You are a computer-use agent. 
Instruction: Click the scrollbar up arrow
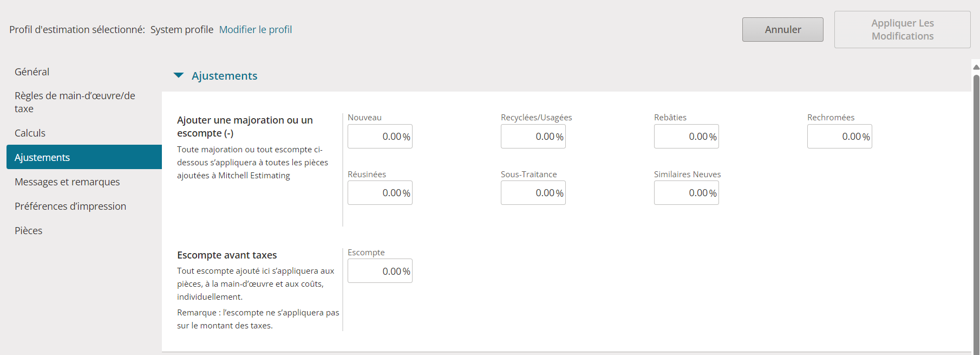click(x=976, y=67)
